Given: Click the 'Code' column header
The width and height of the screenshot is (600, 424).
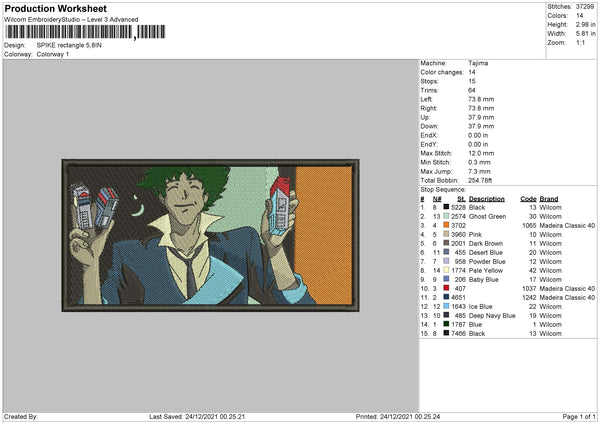Looking at the screenshot, I should [528, 199].
